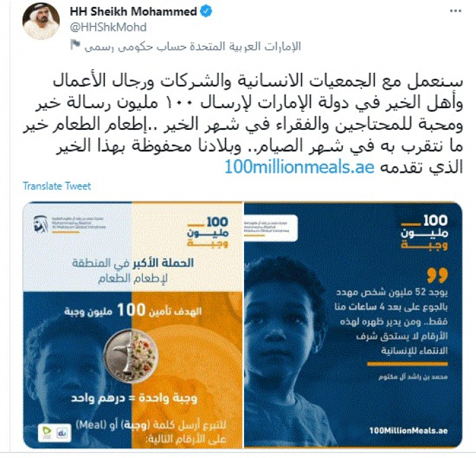Open the @HHShkMohd handle link

tap(108, 27)
